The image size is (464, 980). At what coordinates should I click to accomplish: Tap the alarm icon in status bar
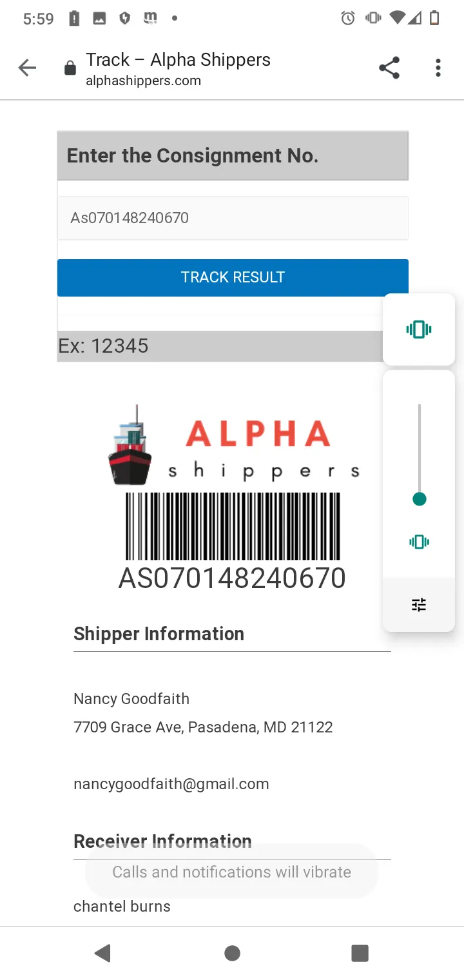pyautogui.click(x=348, y=18)
